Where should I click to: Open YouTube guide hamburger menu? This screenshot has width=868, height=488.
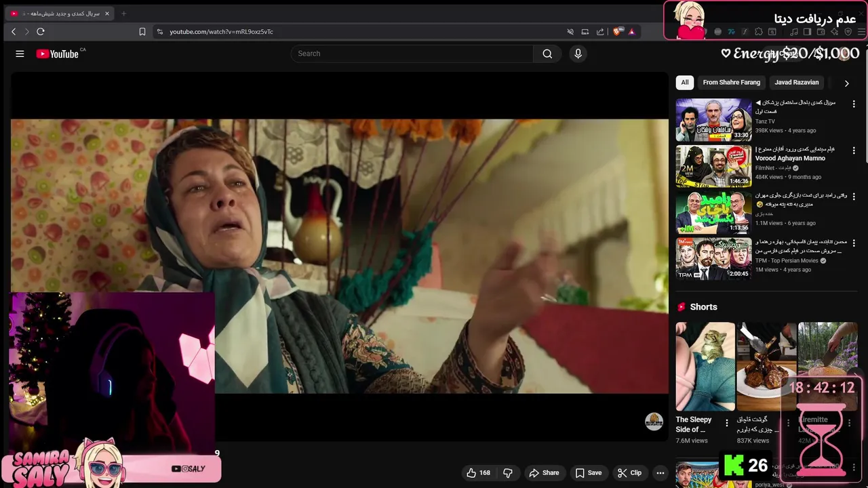(x=20, y=54)
